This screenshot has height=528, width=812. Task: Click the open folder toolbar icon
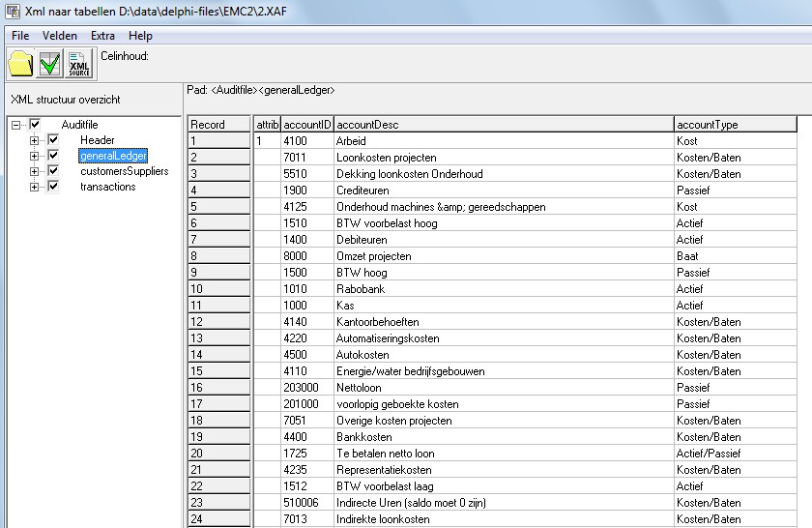[21, 64]
